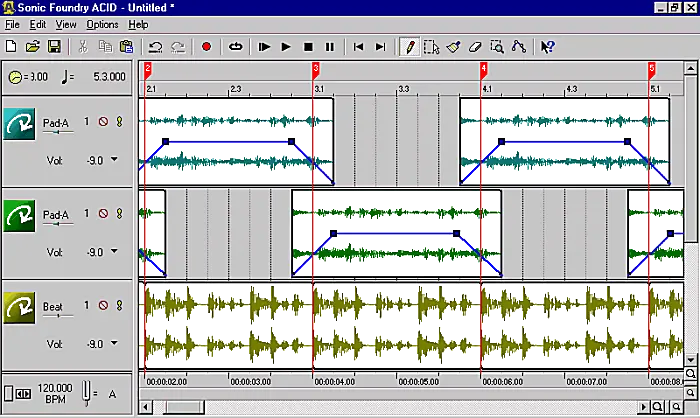The height and width of the screenshot is (418, 700).
Task: Click the horizontal scrollbar left arrow
Action: [146, 407]
